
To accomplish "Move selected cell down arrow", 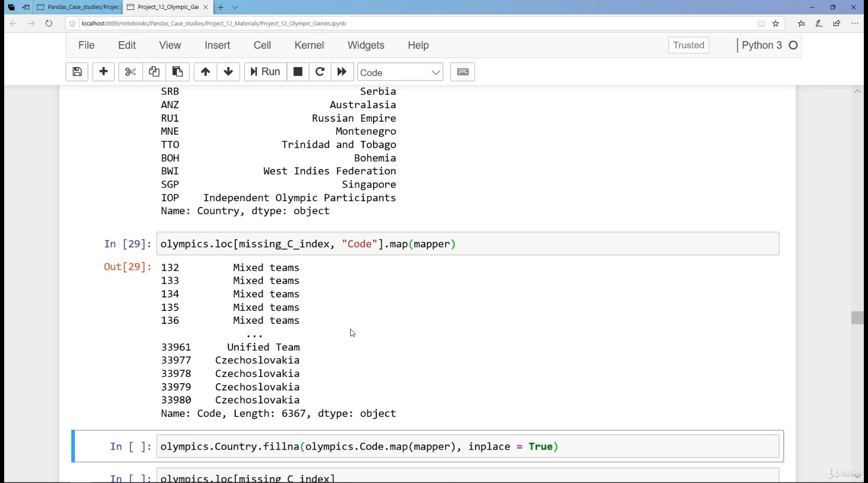I will click(228, 72).
